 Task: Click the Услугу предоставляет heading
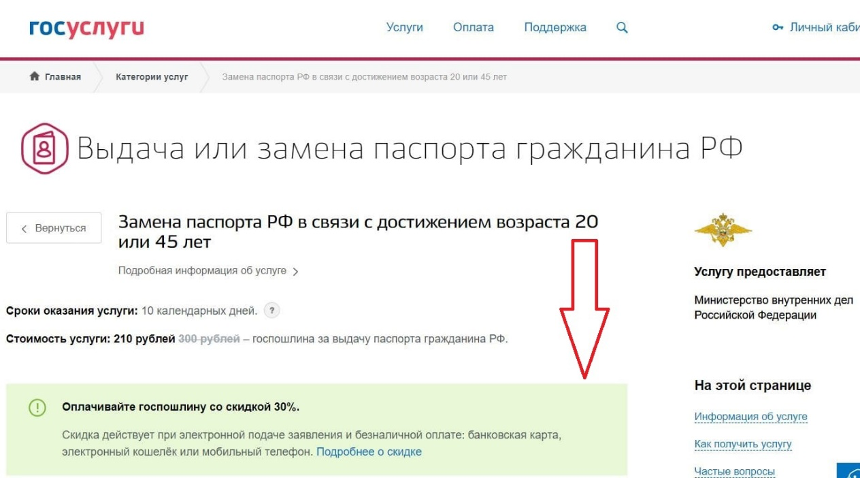tap(760, 272)
